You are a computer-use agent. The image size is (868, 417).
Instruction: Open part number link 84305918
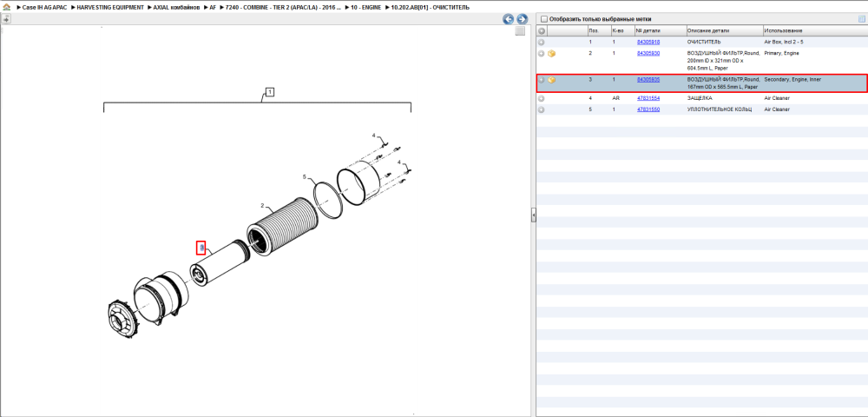[648, 42]
